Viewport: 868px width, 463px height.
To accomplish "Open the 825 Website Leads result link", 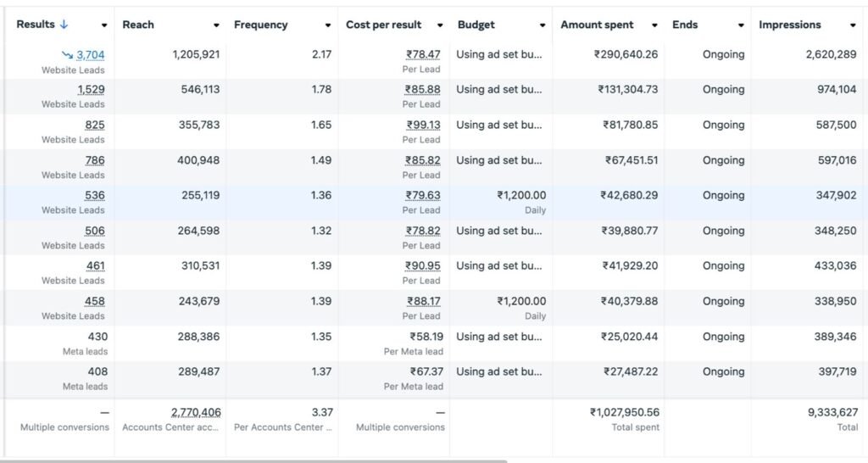I will (95, 125).
